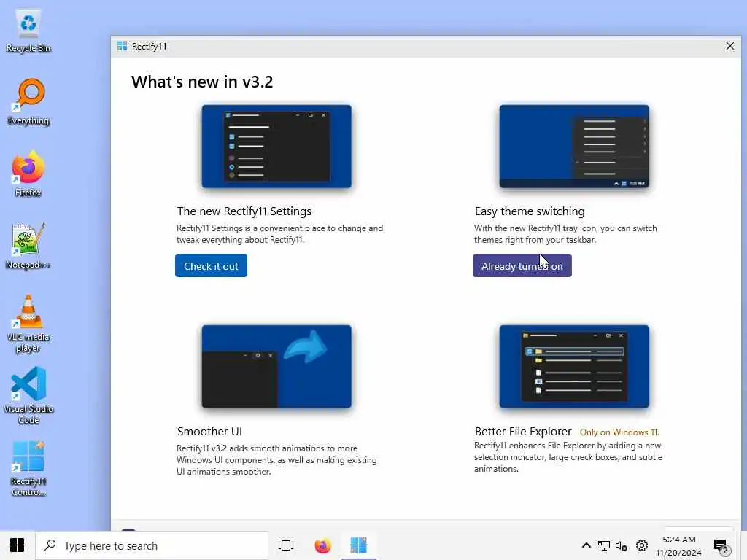Viewport: 747px width, 560px height.
Task: Open Task View from the taskbar
Action: (x=286, y=545)
